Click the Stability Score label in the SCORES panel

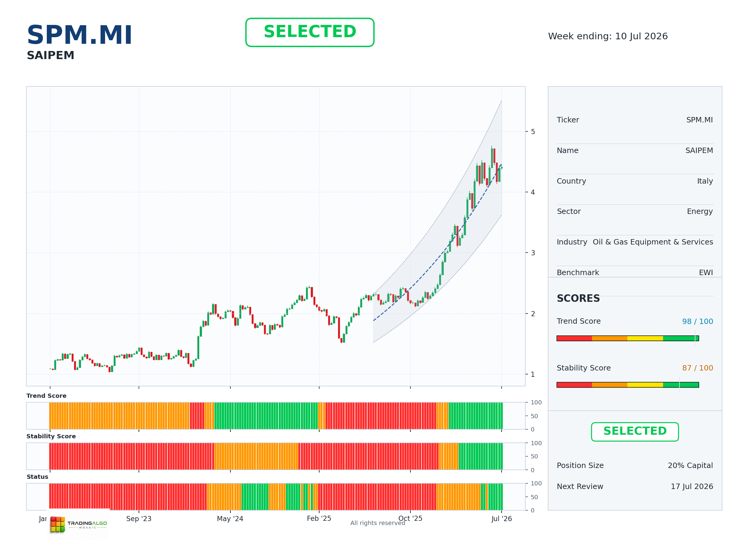point(583,368)
